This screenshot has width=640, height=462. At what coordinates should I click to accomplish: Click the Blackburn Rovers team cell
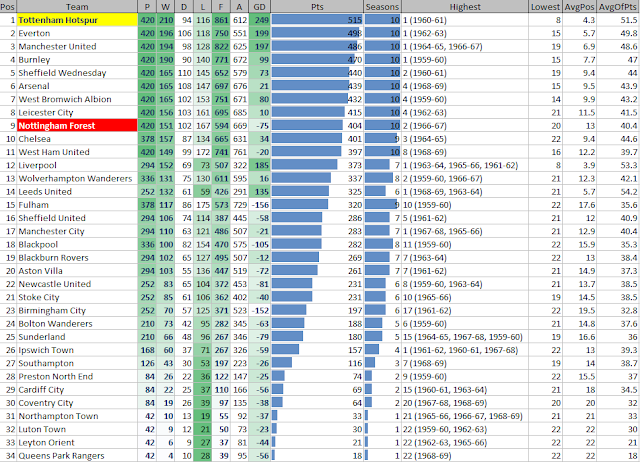click(x=77, y=258)
